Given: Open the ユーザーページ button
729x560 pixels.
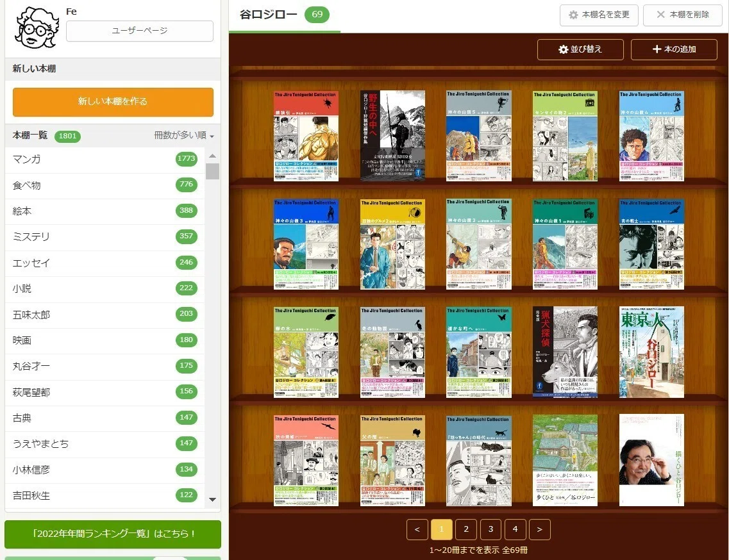Looking at the screenshot, I should [140, 31].
